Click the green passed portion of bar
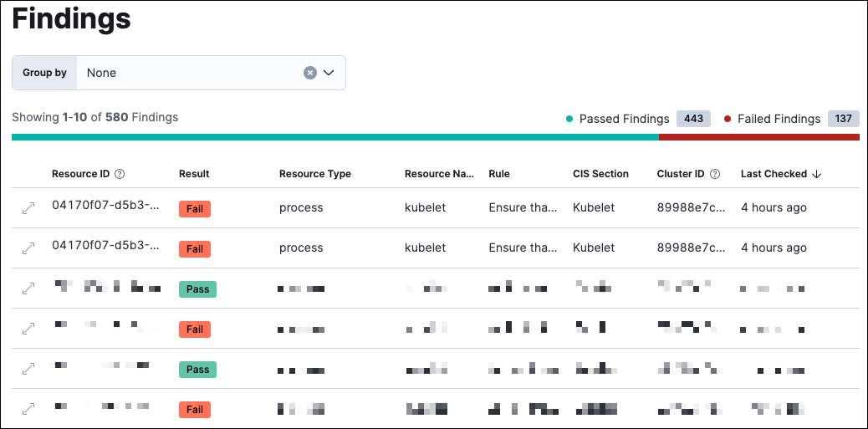The image size is (868, 429). pos(334,137)
